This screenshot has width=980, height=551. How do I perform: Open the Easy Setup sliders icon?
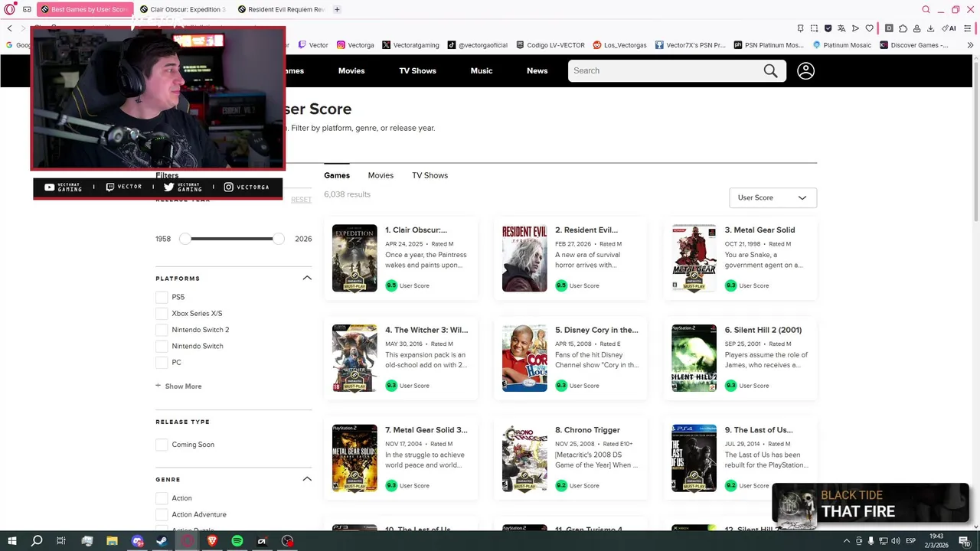[968, 28]
